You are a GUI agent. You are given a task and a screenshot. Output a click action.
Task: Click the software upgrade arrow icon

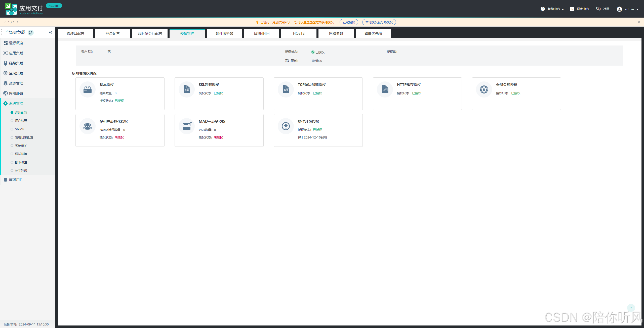286,126
